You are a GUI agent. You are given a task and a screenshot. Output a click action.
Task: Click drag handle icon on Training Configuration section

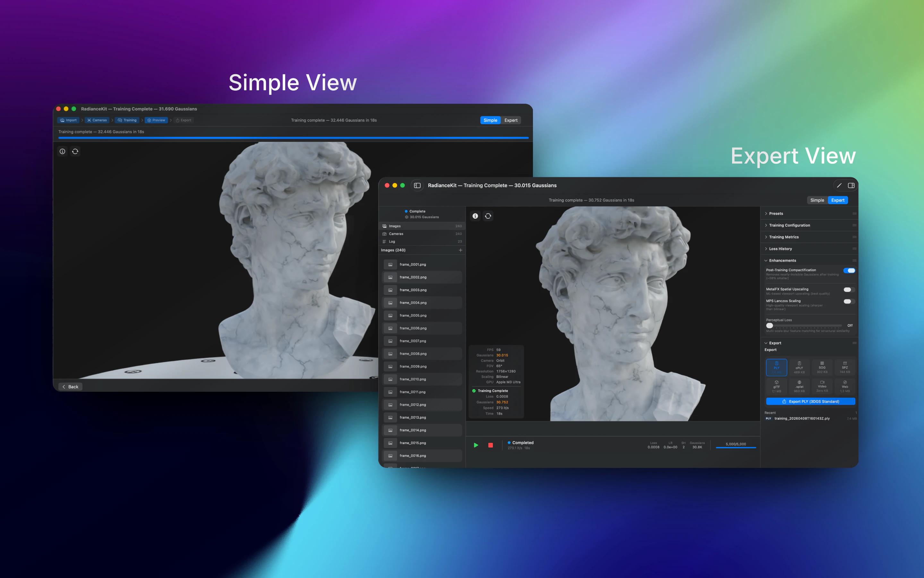tap(854, 225)
